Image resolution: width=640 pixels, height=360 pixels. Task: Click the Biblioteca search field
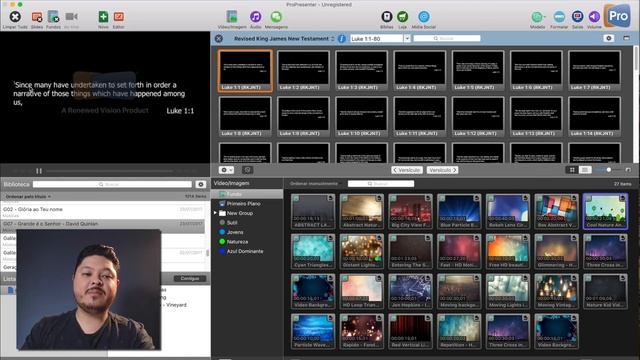coord(112,184)
